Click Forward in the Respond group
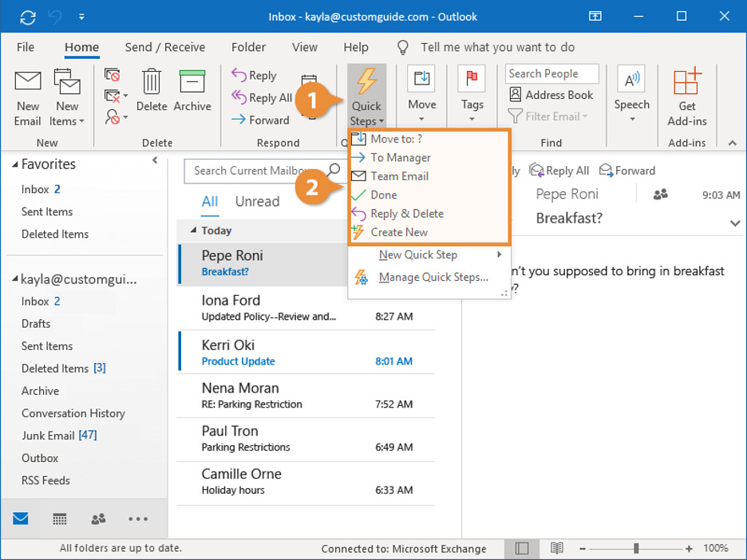This screenshot has height=560, width=747. click(260, 120)
